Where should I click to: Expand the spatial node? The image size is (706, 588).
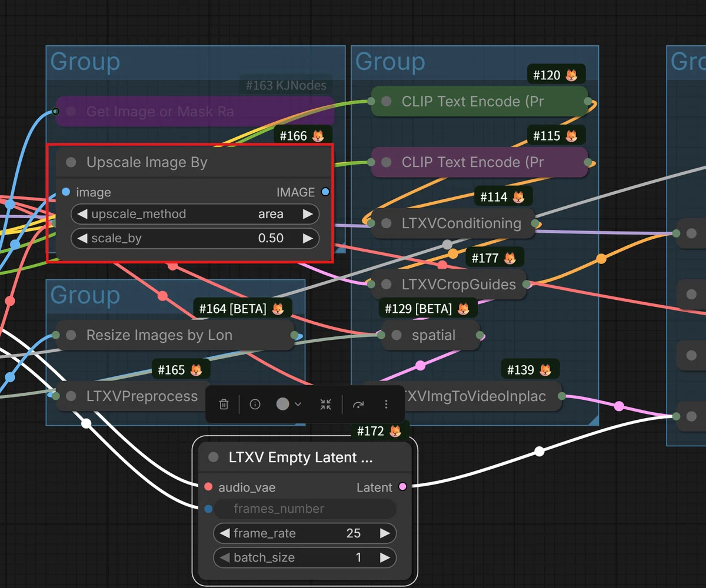tap(397, 335)
